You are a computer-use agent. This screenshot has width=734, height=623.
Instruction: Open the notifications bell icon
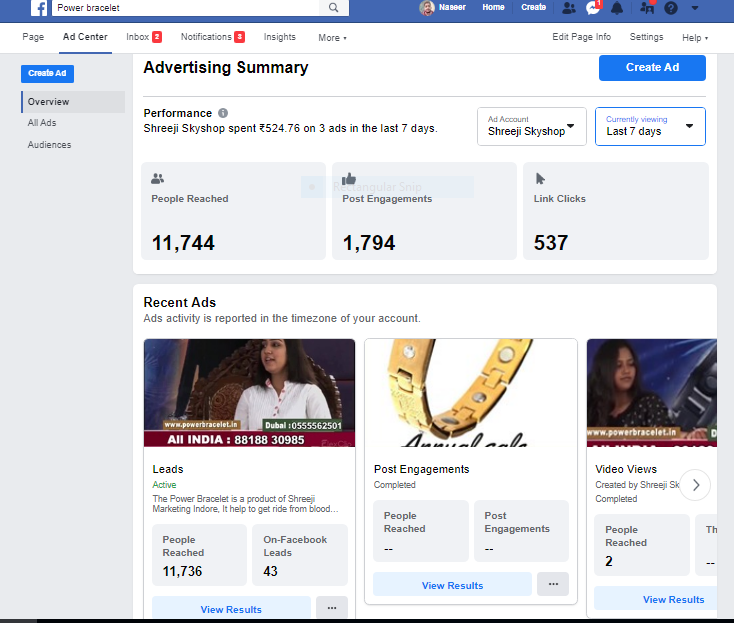pos(618,8)
